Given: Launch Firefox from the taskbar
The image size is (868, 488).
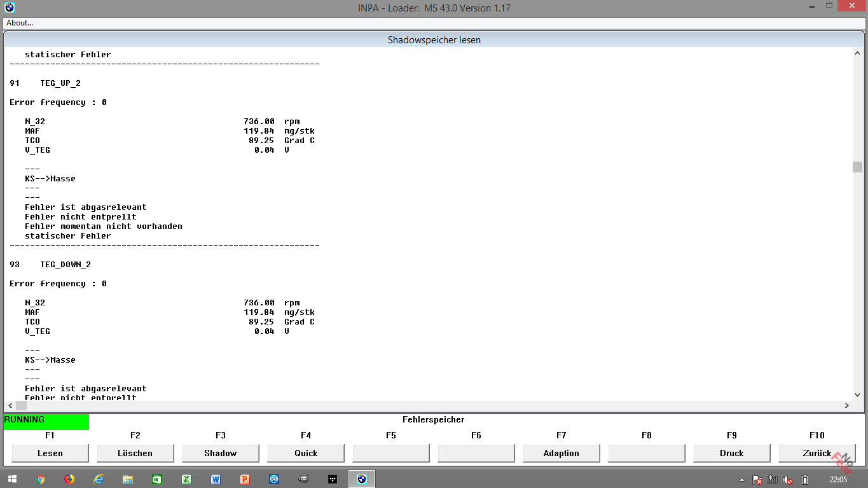Looking at the screenshot, I should (x=69, y=479).
